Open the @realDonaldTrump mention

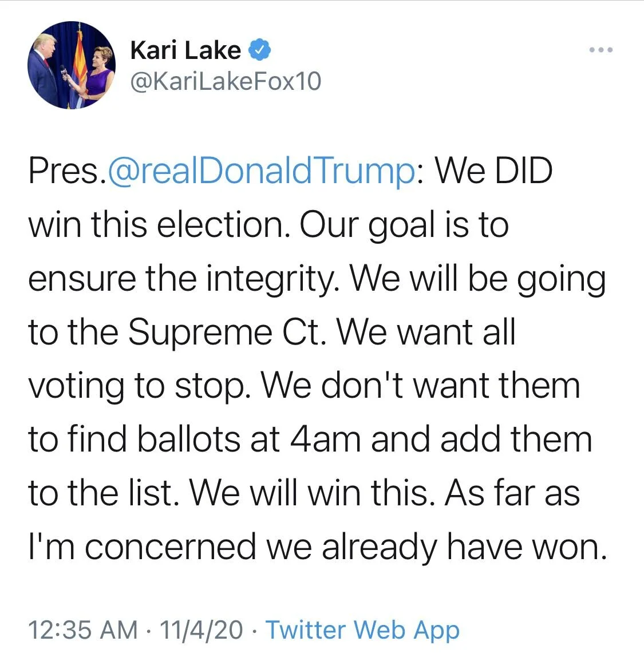pyautogui.click(x=262, y=172)
